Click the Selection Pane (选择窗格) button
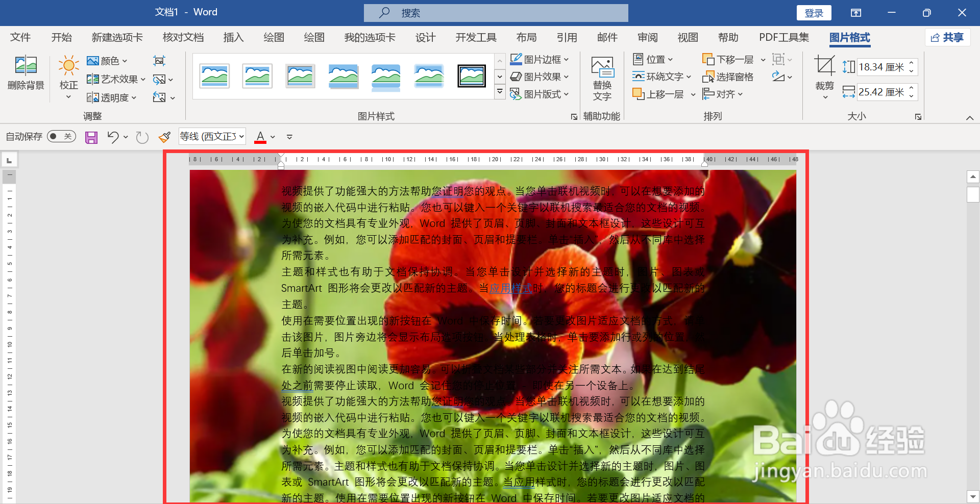 pos(728,77)
